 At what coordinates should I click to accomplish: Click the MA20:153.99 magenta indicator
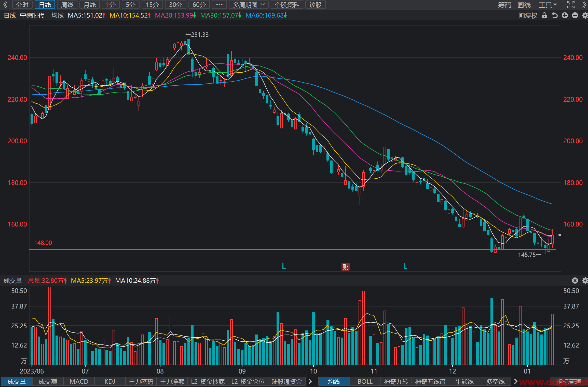click(x=175, y=16)
